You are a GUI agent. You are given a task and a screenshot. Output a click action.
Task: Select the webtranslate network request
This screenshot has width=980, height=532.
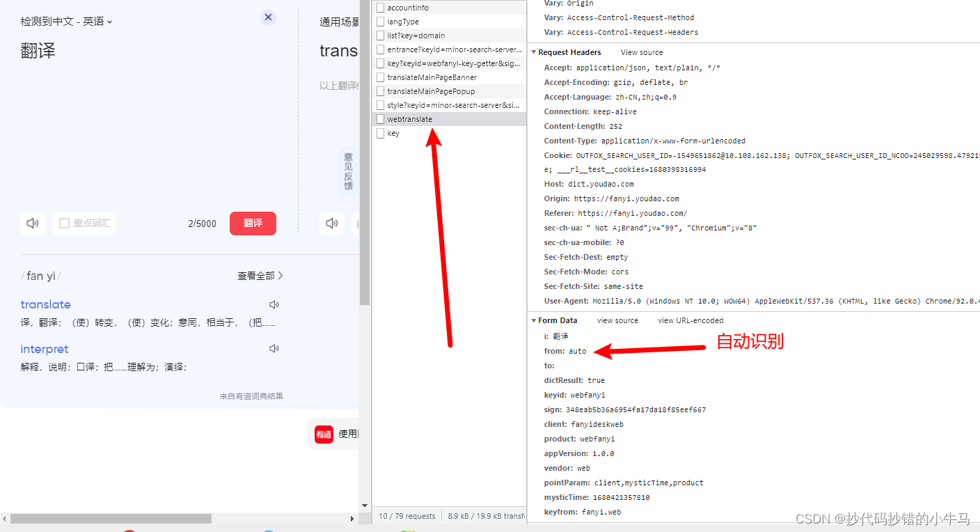point(450,119)
